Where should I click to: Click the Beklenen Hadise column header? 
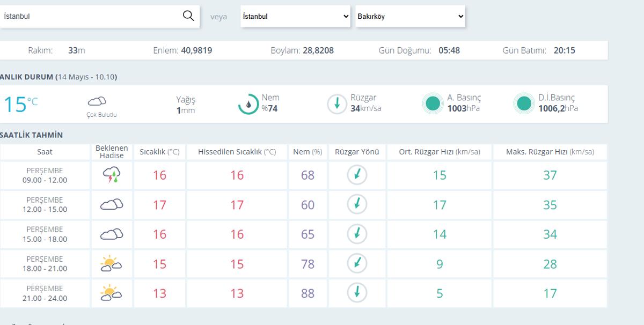[x=112, y=152]
